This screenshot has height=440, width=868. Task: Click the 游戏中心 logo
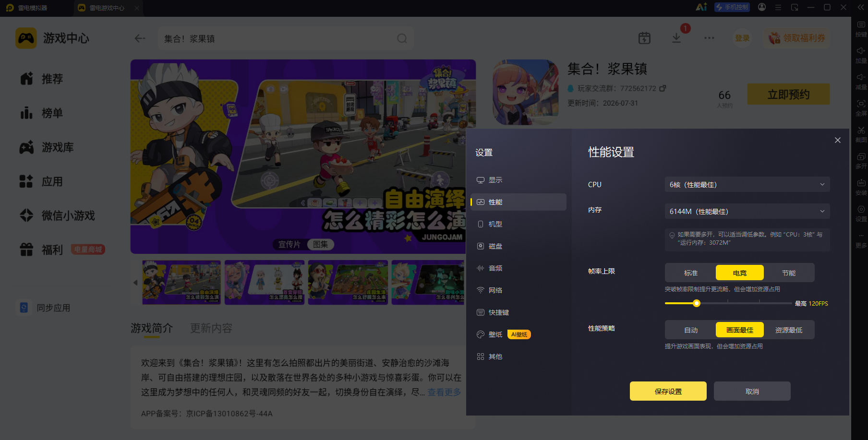click(26, 38)
